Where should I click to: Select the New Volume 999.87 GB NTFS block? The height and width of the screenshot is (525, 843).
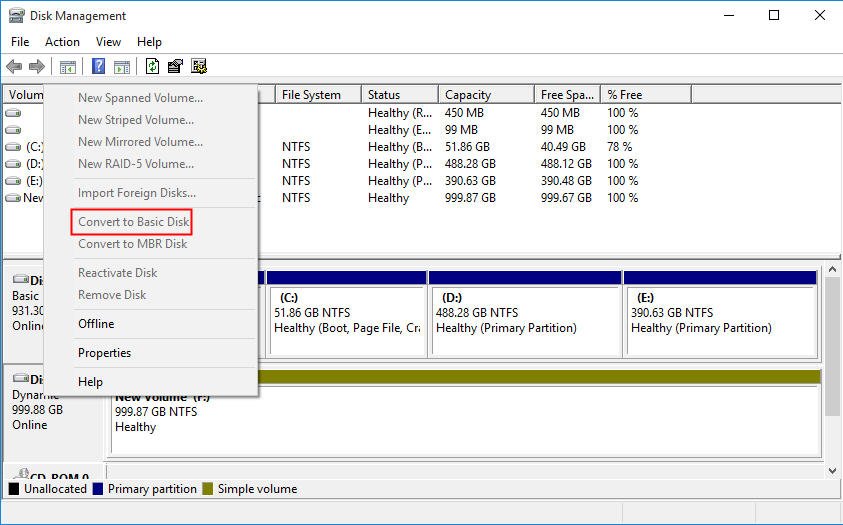[466, 419]
